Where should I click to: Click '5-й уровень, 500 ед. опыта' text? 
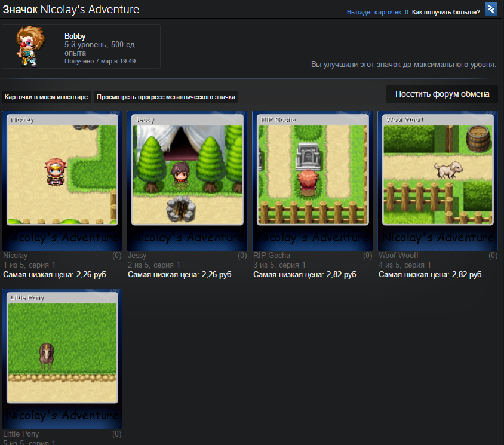(100, 48)
